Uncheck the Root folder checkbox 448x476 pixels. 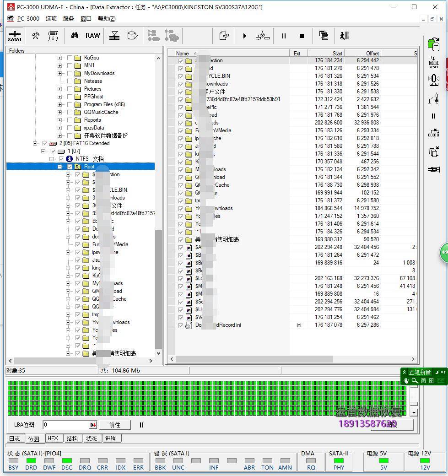pyautogui.click(x=70, y=167)
